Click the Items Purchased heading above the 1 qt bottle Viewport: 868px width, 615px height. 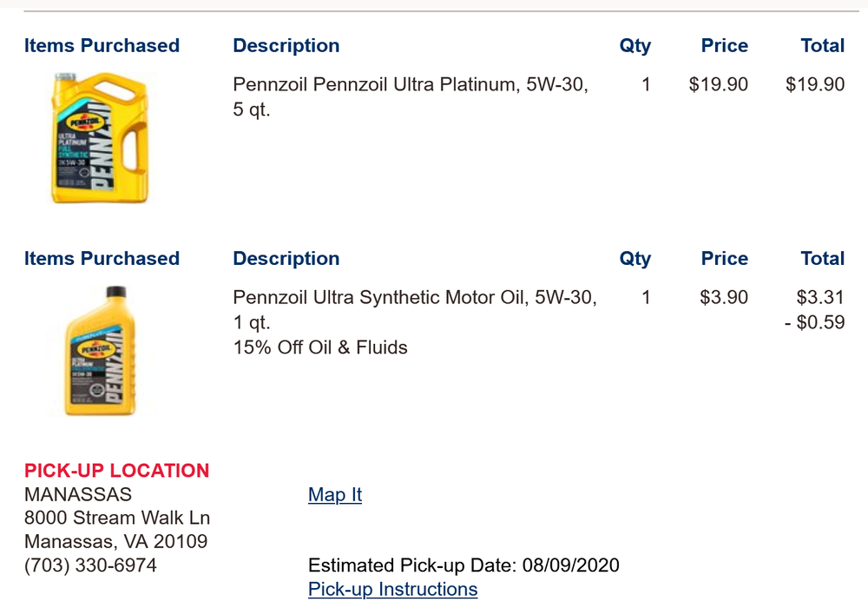(102, 259)
